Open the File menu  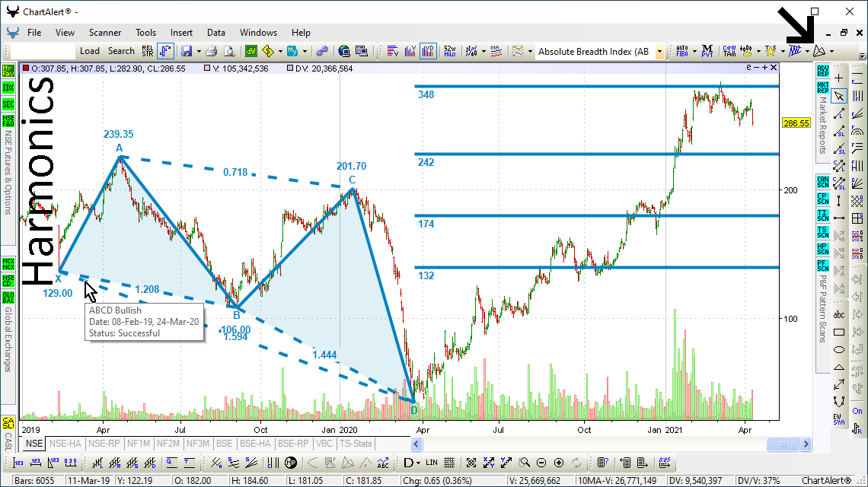[x=34, y=33]
